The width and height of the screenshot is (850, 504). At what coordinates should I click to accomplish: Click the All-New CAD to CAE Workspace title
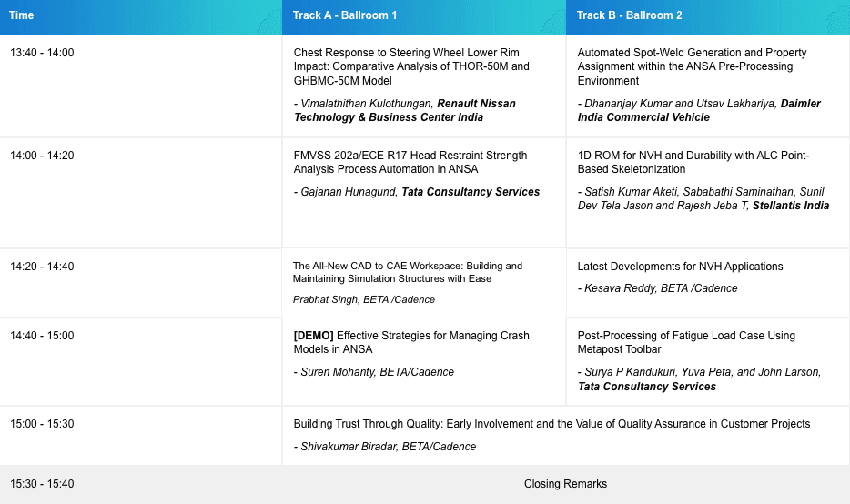[408, 272]
